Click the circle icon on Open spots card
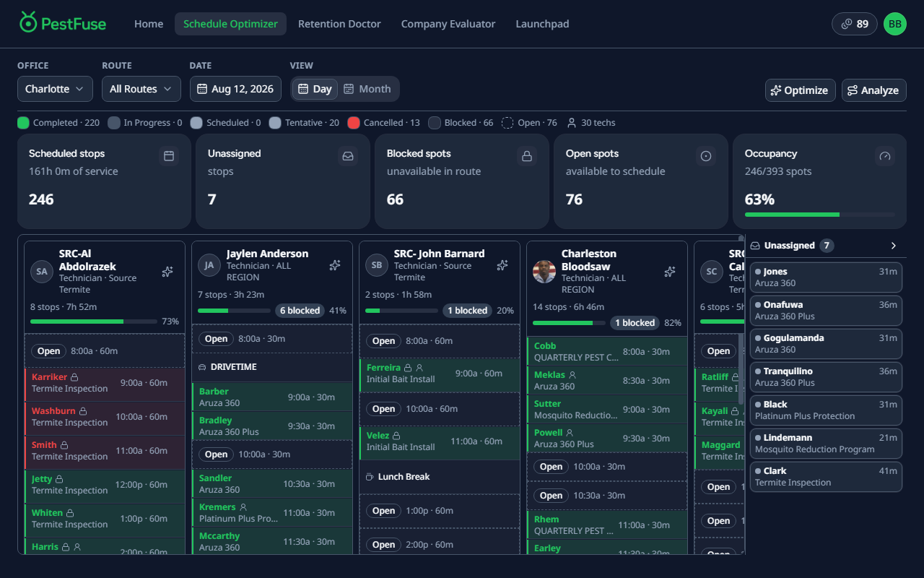 pyautogui.click(x=706, y=155)
